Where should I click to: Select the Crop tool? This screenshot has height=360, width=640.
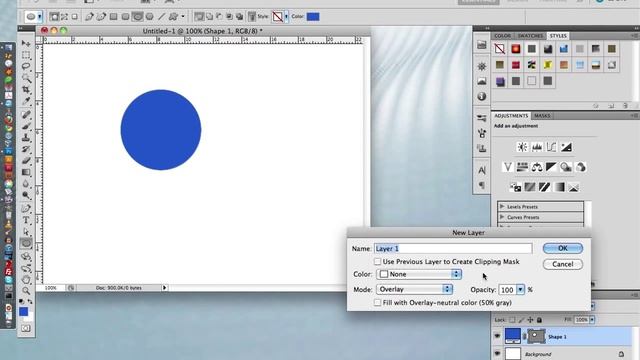(26, 89)
